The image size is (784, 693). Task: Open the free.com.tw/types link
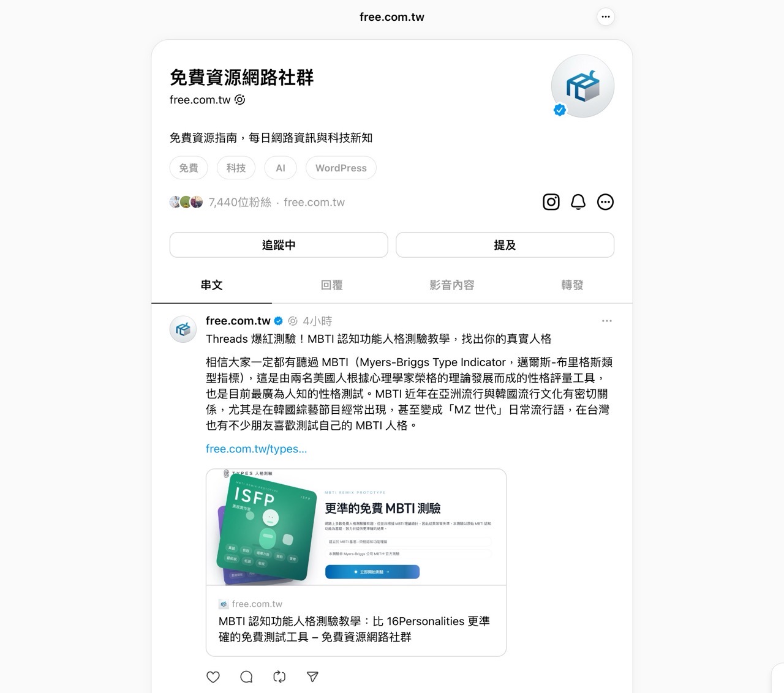[256, 449]
